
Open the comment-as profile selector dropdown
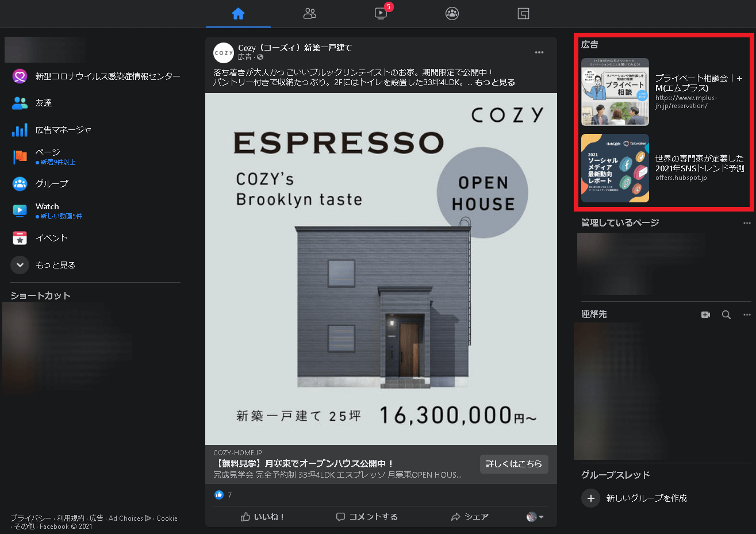coord(535,517)
